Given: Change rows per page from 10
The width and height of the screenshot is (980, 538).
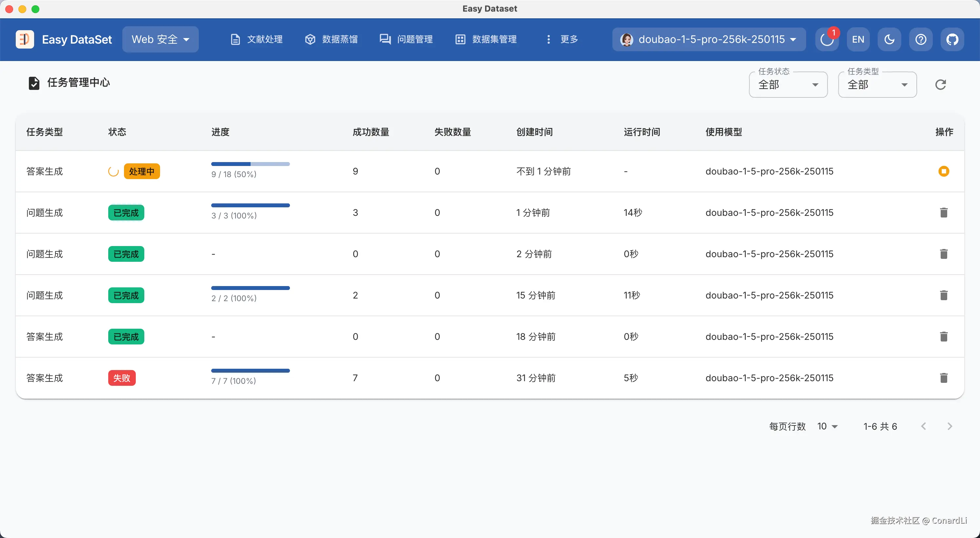Looking at the screenshot, I should (827, 426).
